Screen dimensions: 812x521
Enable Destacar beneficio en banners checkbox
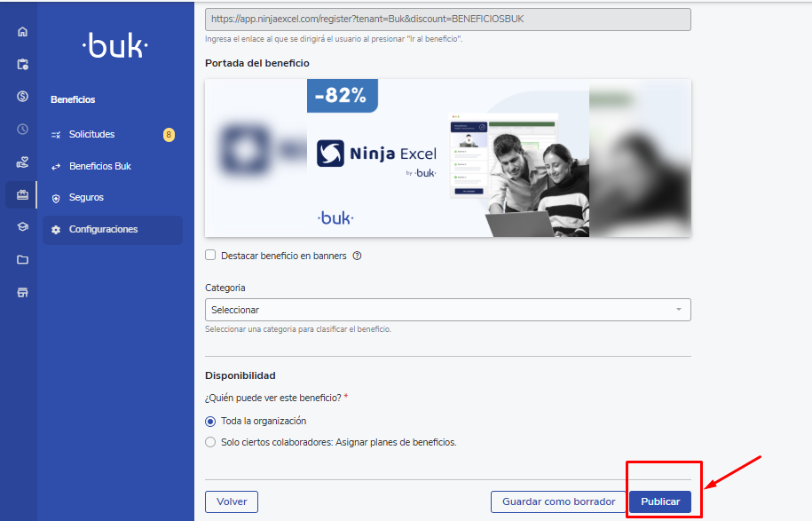click(x=210, y=256)
